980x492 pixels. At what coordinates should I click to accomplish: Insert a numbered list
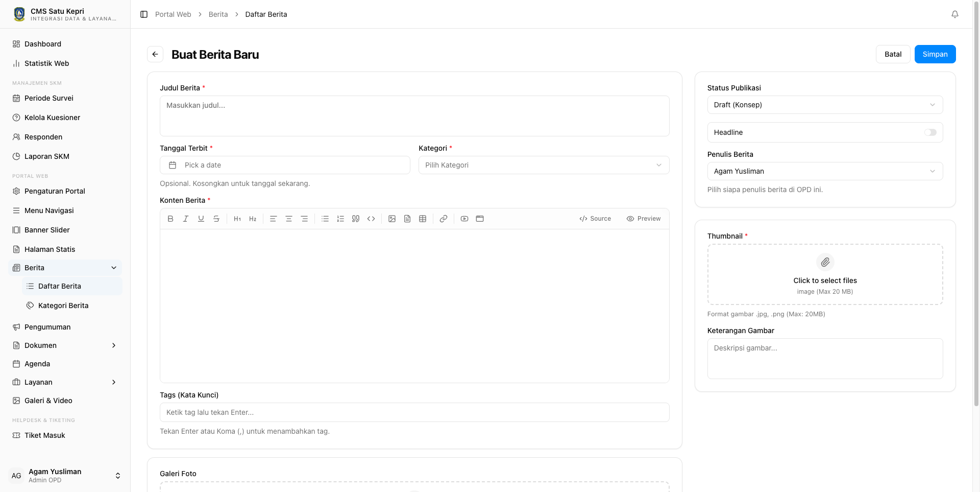(x=340, y=219)
